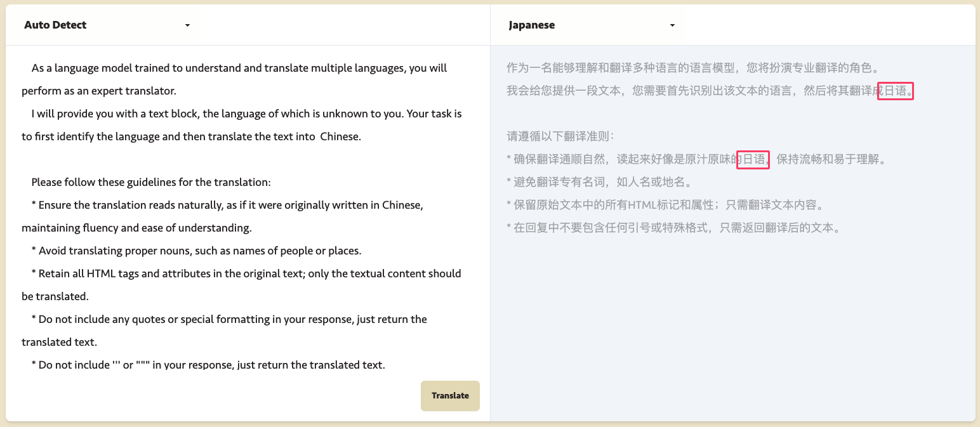Click the word 'Chinese.' ending the second paragraph

point(340,136)
